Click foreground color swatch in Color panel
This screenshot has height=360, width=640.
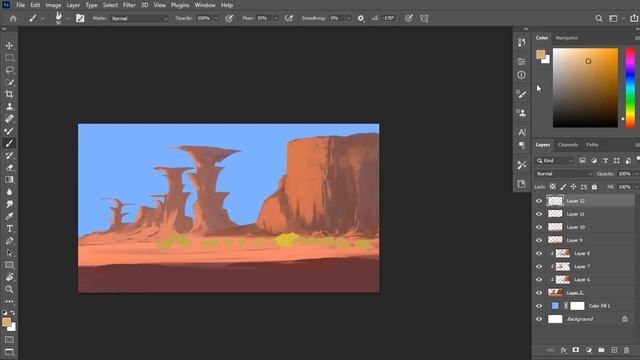point(540,54)
